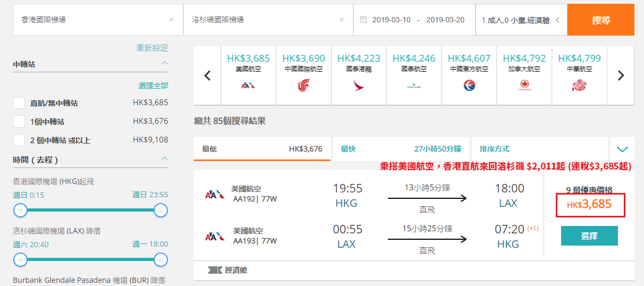
Task: Filter by 國泰港龍 at HK$4,223
Action: pos(359,75)
